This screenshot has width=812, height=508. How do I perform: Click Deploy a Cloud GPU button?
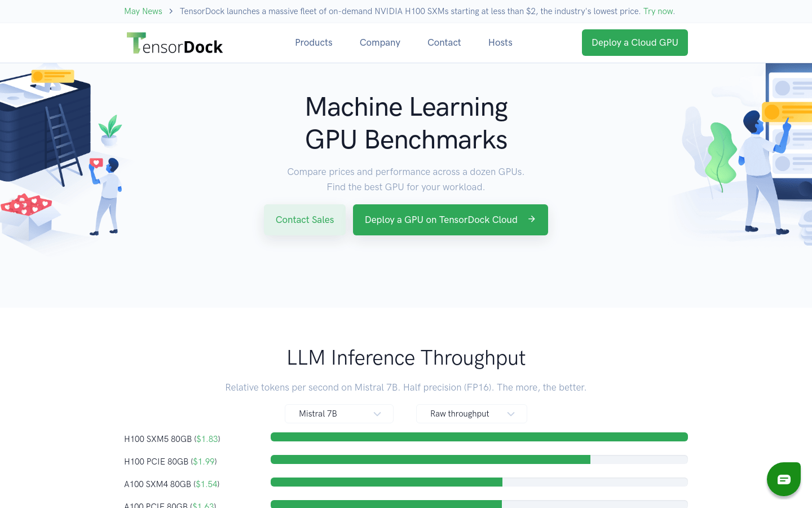click(x=635, y=42)
